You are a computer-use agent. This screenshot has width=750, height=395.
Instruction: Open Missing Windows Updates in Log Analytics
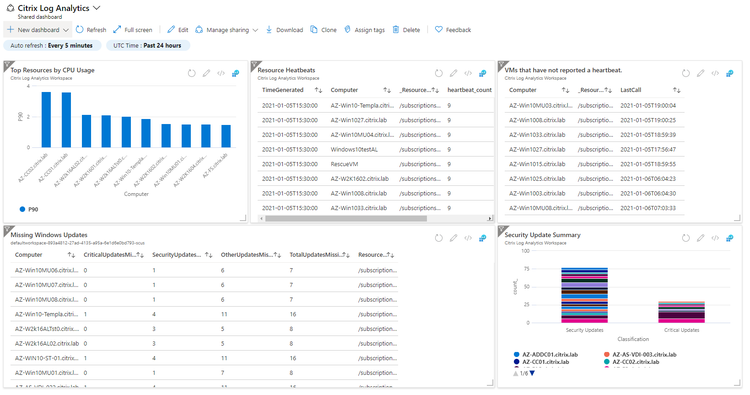tap(483, 238)
